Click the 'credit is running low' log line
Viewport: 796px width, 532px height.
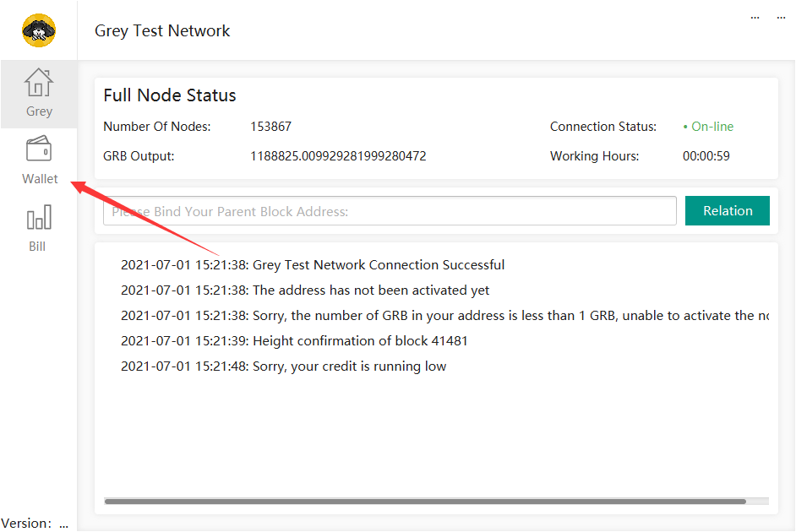pyautogui.click(x=283, y=366)
